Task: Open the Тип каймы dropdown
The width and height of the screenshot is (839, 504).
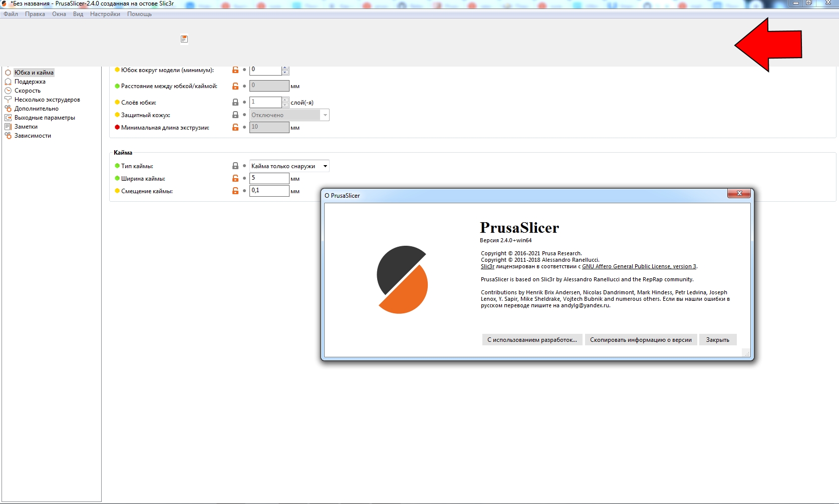Action: click(x=325, y=166)
